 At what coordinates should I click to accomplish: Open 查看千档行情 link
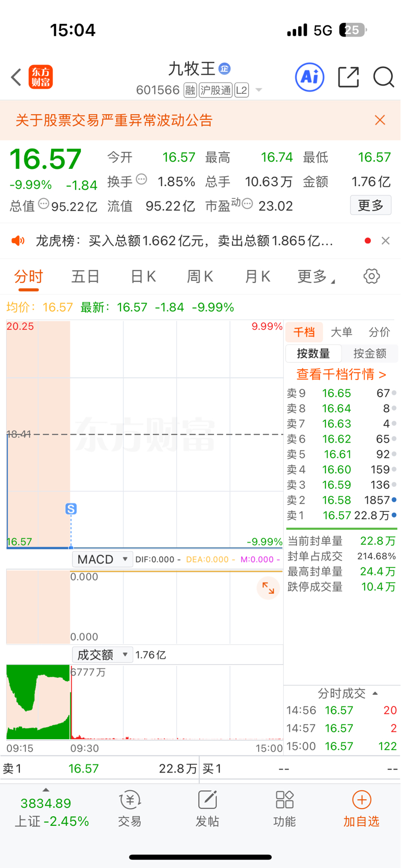(342, 374)
